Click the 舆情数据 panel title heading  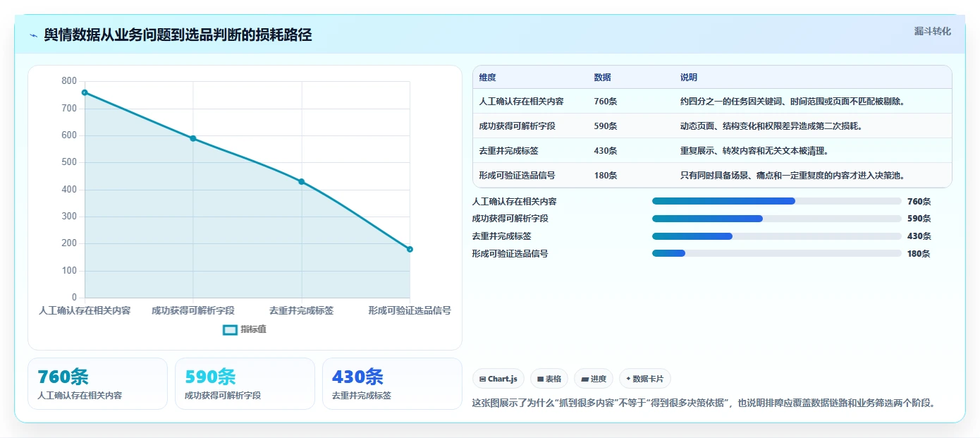click(178, 35)
